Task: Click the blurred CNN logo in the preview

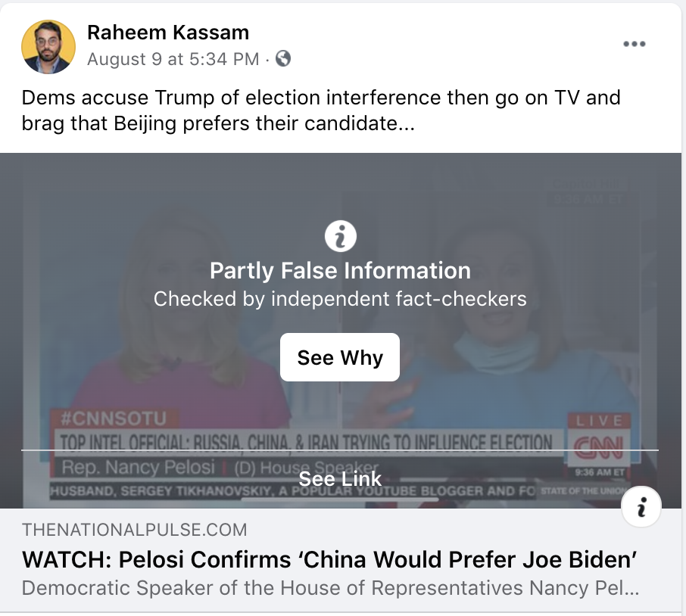Action: click(x=597, y=448)
